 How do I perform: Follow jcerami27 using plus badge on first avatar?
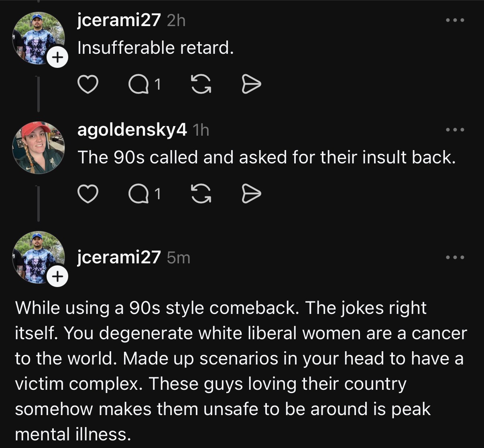point(57,57)
